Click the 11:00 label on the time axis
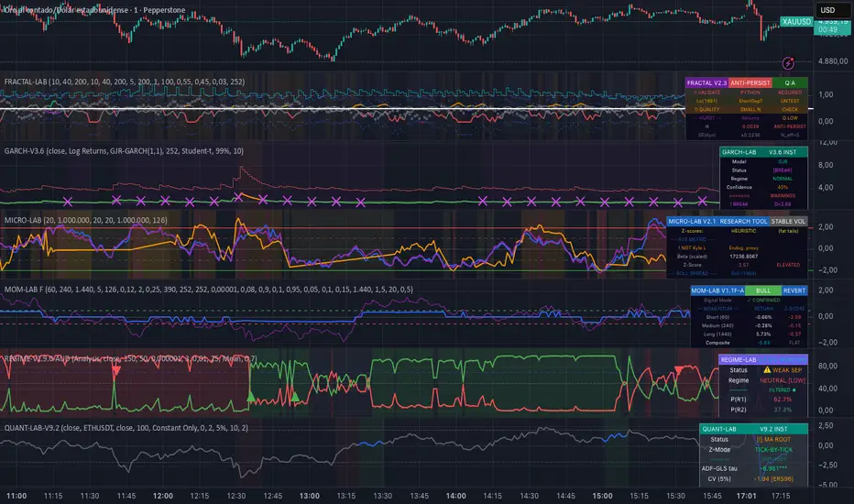The width and height of the screenshot is (854, 504). [x=16, y=496]
